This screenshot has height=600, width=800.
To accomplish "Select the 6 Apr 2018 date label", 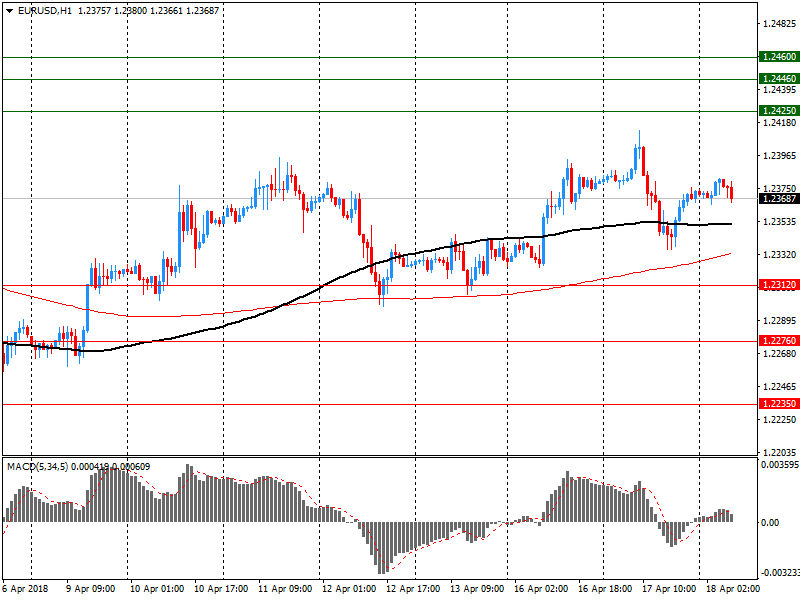I will coord(25,589).
